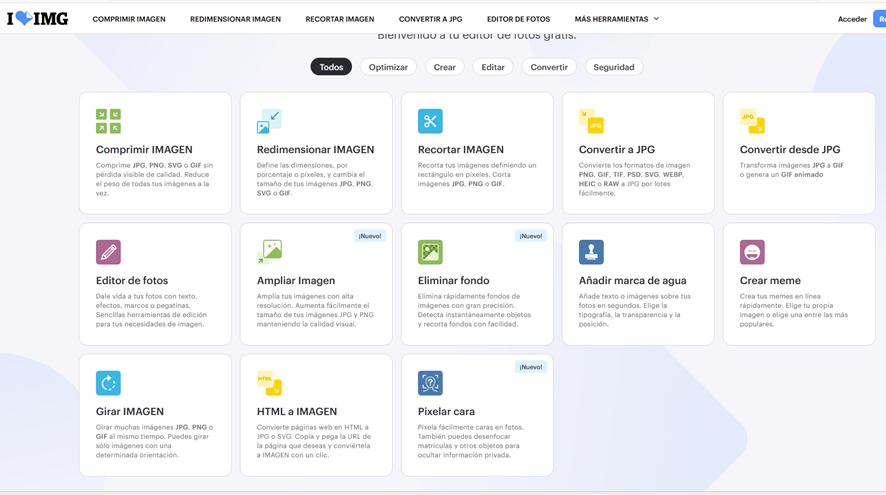Open the Añadir marca de agua card title
This screenshot has width=886, height=495.
pos(632,280)
